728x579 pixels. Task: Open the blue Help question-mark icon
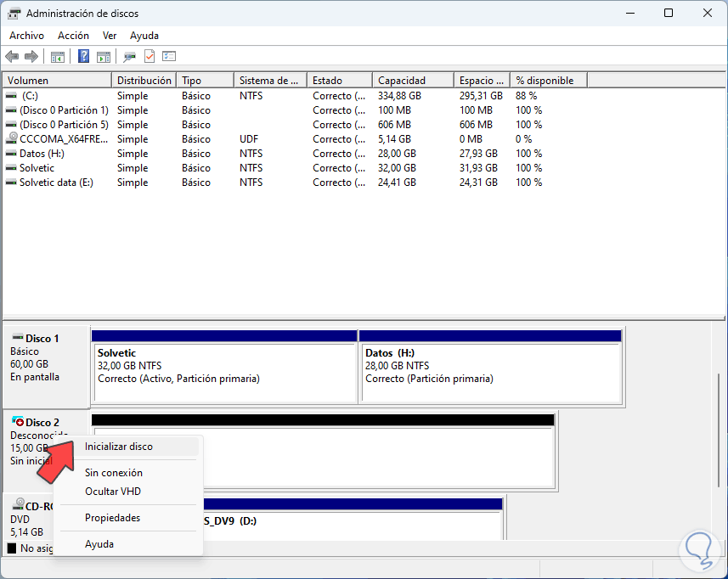pyautogui.click(x=83, y=57)
